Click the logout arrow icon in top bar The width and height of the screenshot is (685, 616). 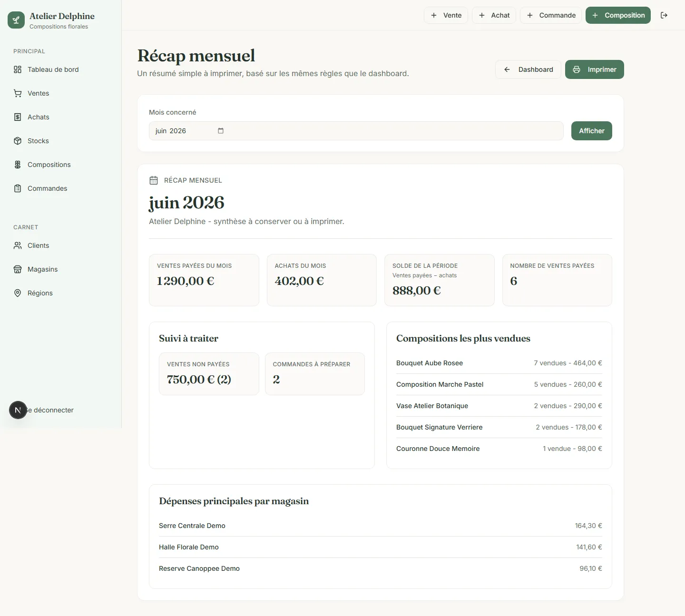pyautogui.click(x=664, y=15)
